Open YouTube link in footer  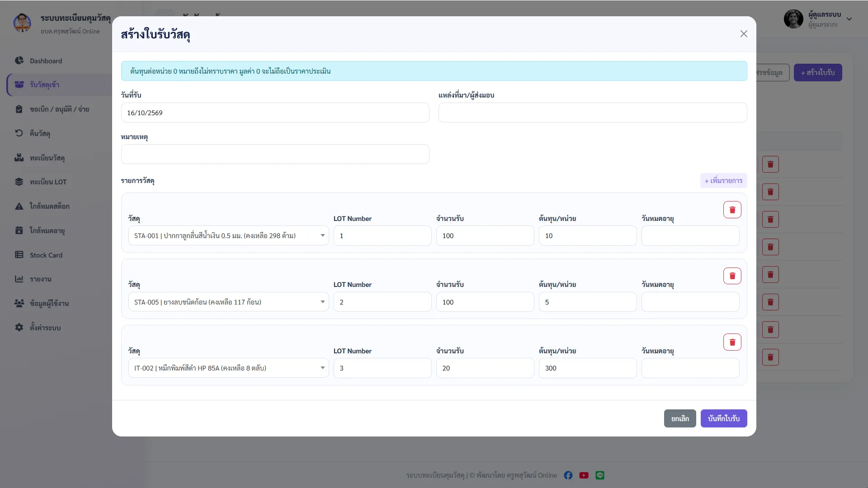(x=584, y=475)
